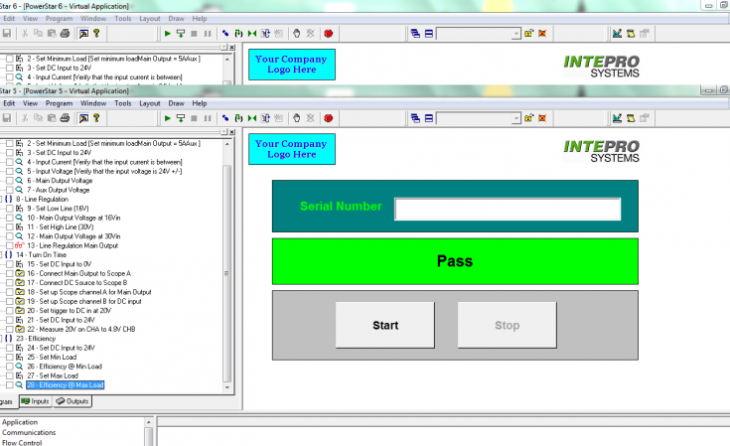
Task: Tick checkbox for step 15 Set DC Input to 0V
Action: (x=9, y=264)
